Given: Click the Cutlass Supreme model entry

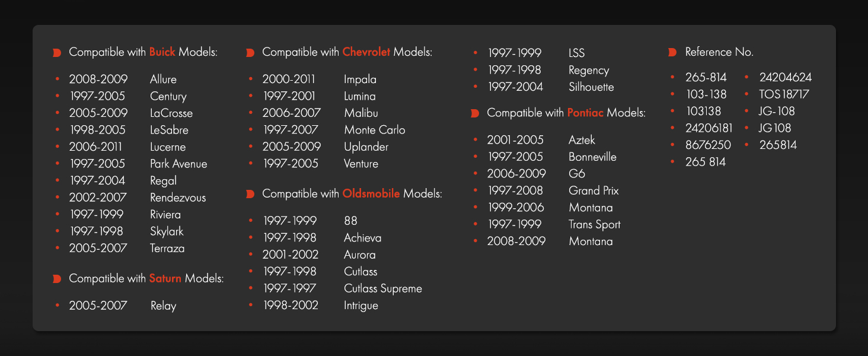Looking at the screenshot, I should pyautogui.click(x=382, y=289).
